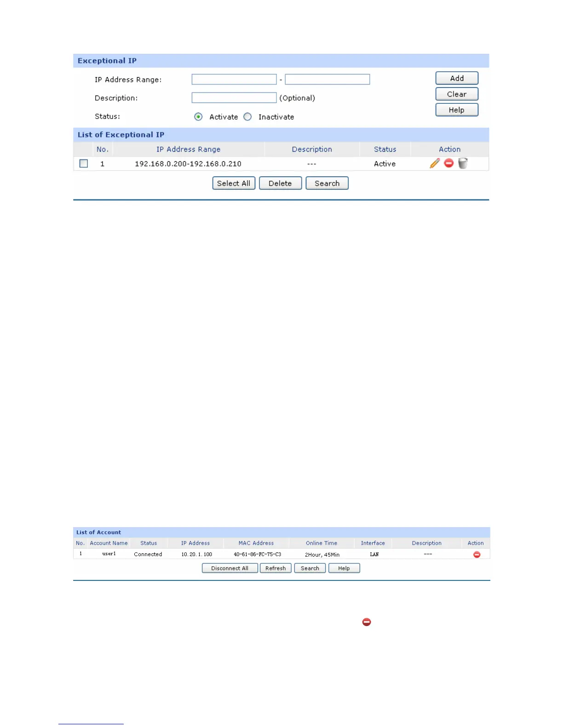This screenshot has height=728, width=563.
Task: Click the MAC address 40-61-86-FC-75-C3
Action: [257, 554]
